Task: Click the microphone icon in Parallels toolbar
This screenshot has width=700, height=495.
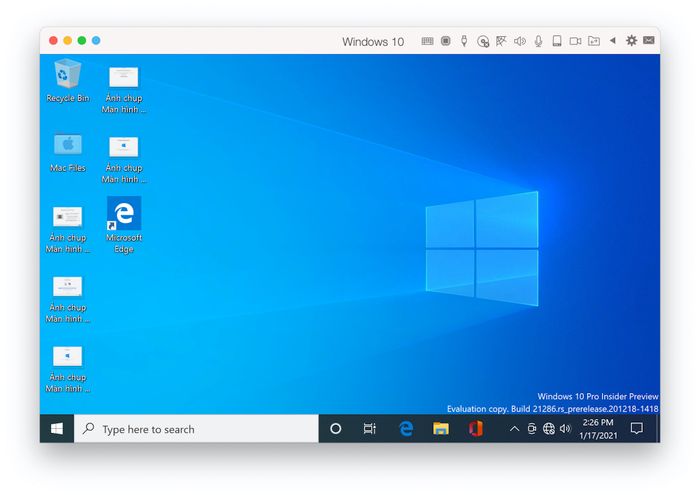Action: 538,41
